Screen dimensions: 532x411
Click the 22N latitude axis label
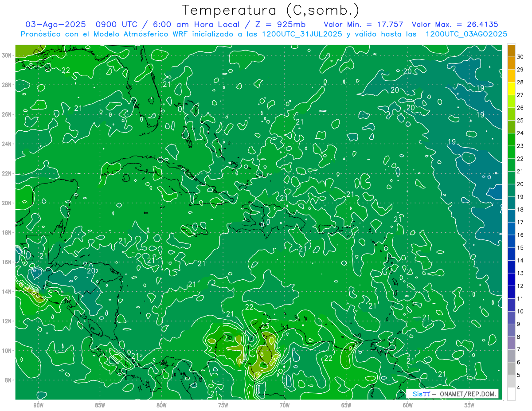tap(8, 173)
